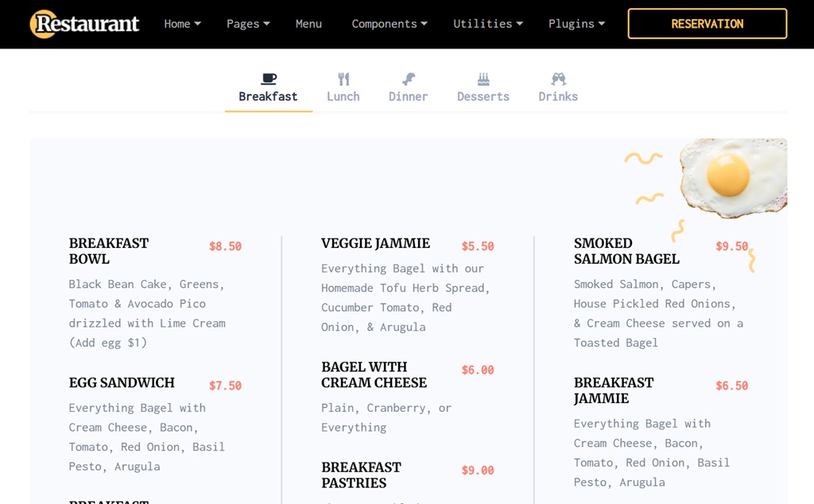This screenshot has width=814, height=504.
Task: Select the Desserts tab label
Action: click(483, 96)
